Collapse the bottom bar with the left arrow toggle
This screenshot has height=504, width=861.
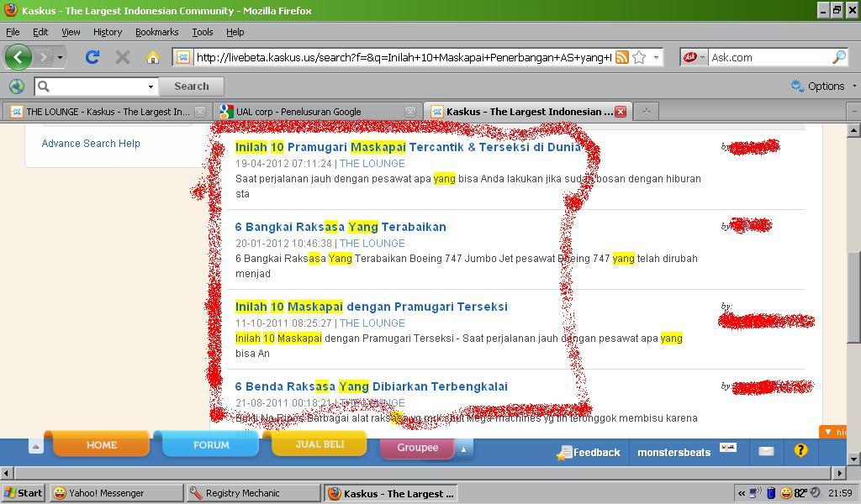tap(35, 446)
